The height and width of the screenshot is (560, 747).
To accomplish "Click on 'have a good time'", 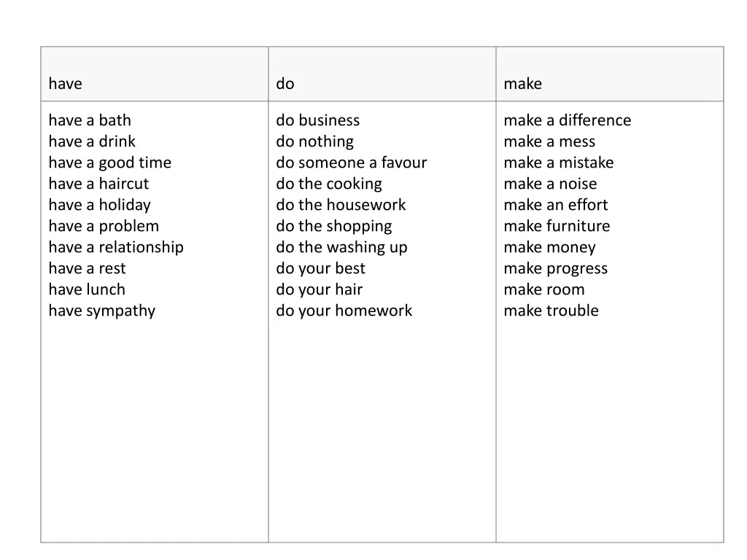I will pos(109,163).
